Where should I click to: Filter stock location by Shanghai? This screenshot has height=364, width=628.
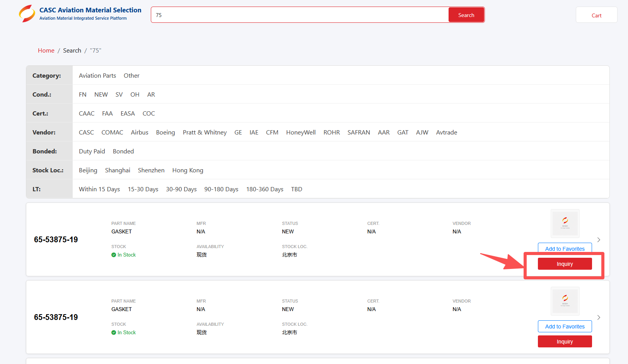click(x=118, y=170)
